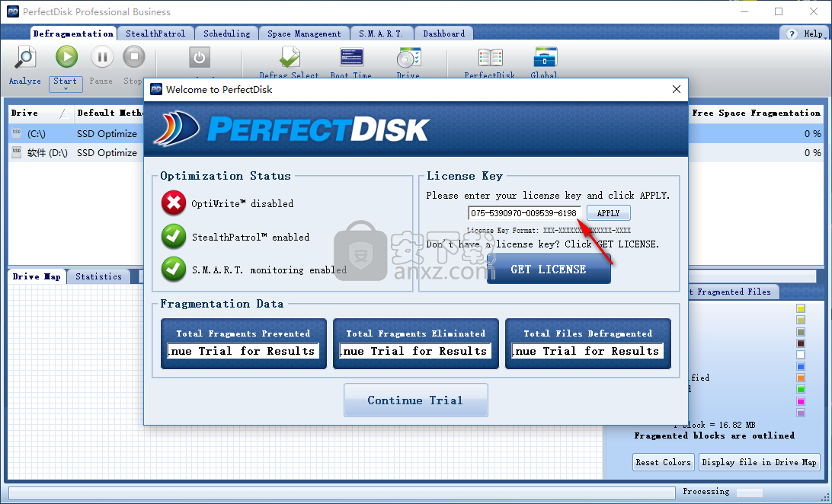
Task: Open the S.M.A.R.T. tab
Action: 381,33
